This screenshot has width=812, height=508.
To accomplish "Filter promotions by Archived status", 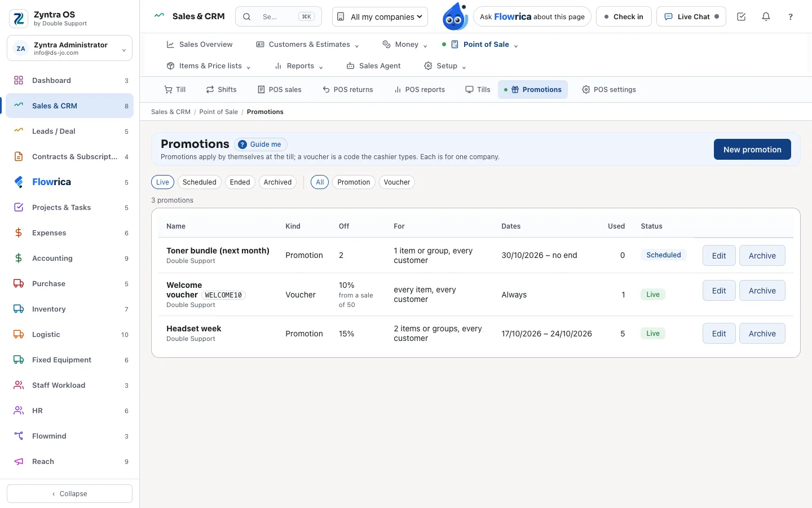I will tap(277, 182).
